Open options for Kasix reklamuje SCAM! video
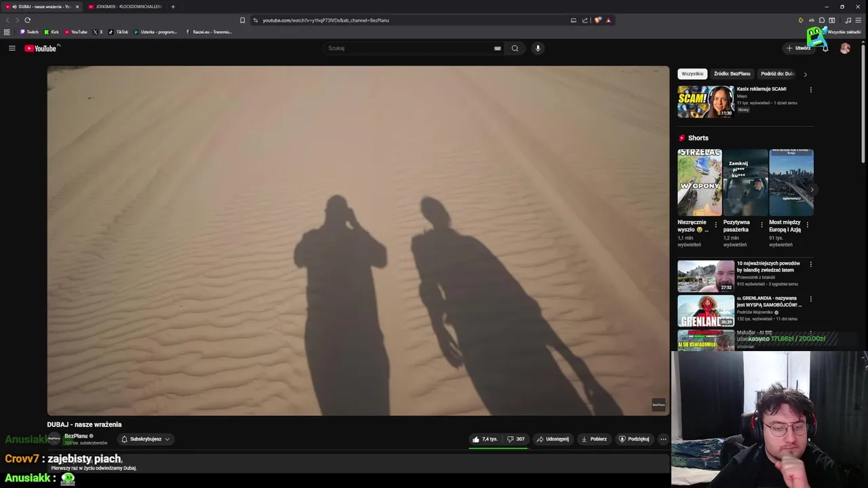 [810, 89]
